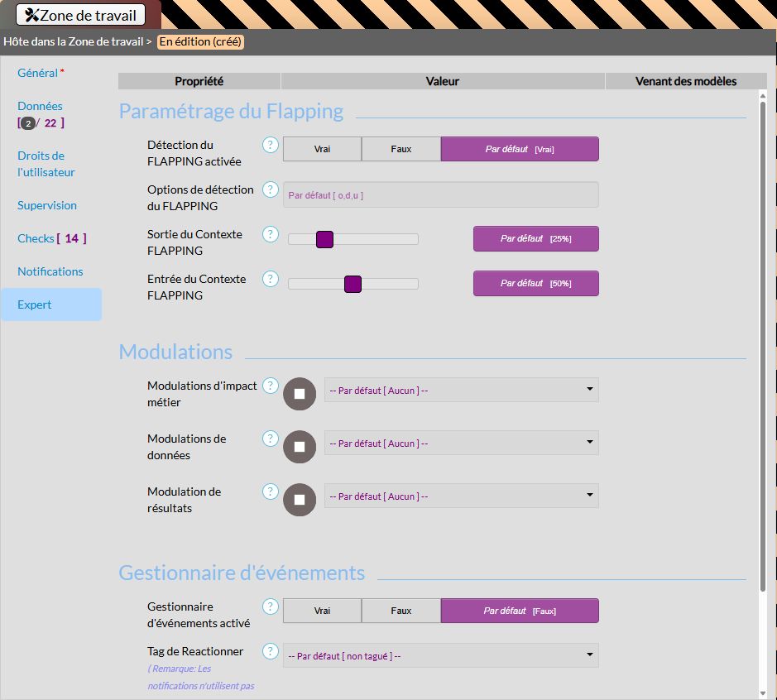Image resolution: width=777 pixels, height=700 pixels.
Task: Open help icon for Entrée du Contexte FLAPPING
Action: point(271,279)
